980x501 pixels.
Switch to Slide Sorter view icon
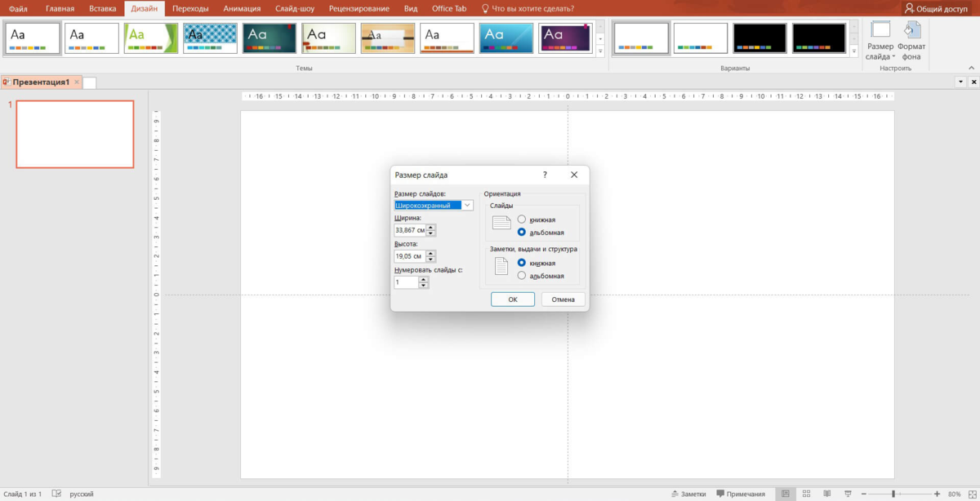pos(806,494)
